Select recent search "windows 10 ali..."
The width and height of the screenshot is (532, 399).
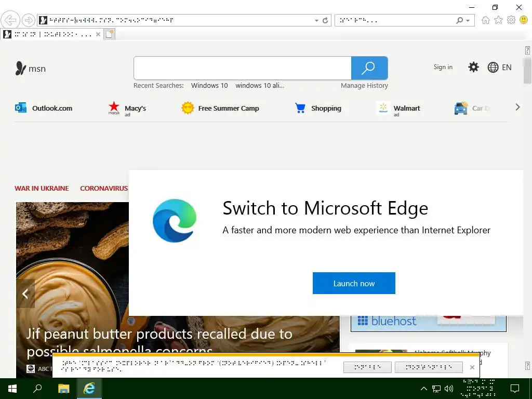(260, 86)
